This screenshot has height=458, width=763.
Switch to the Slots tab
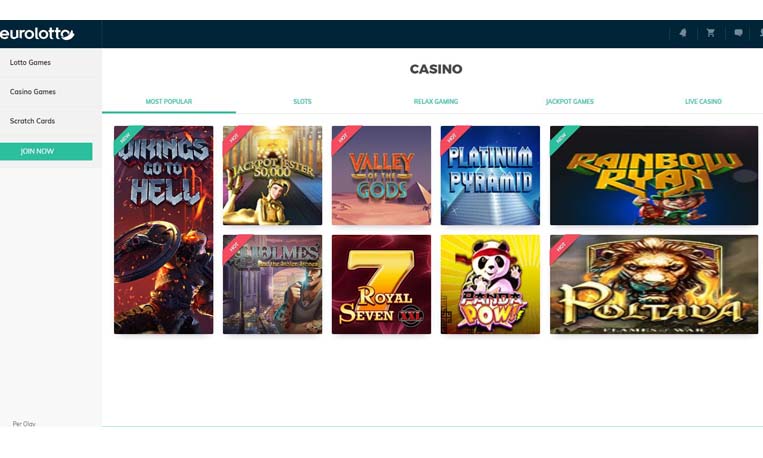[x=302, y=101]
